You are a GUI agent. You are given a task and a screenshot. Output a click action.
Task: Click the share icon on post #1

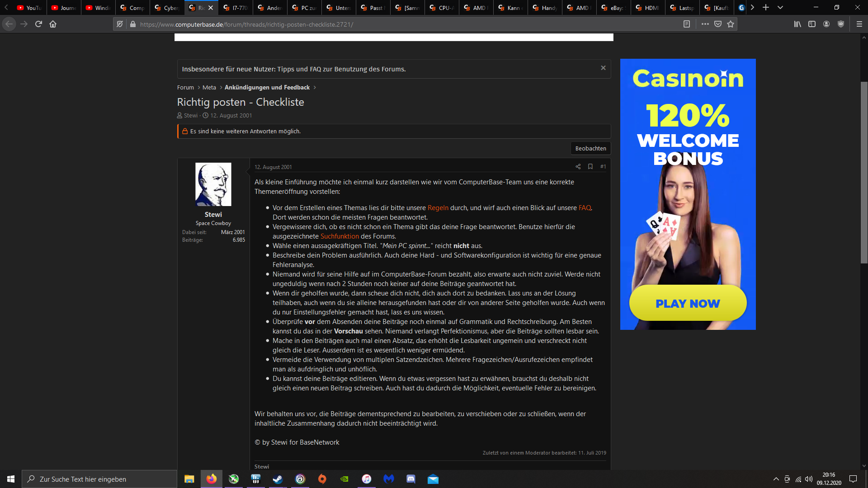click(578, 167)
